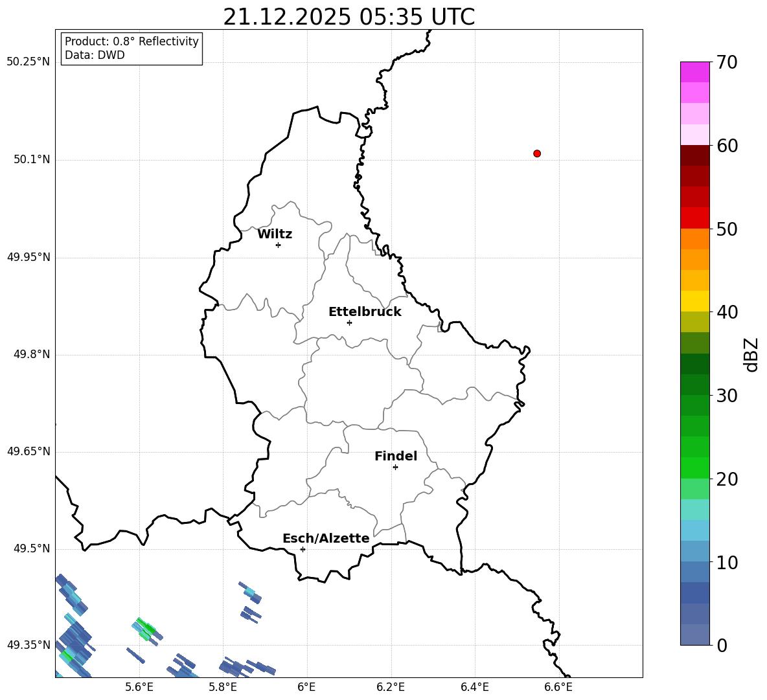Click the 6.4°E longitude label

(x=474, y=688)
